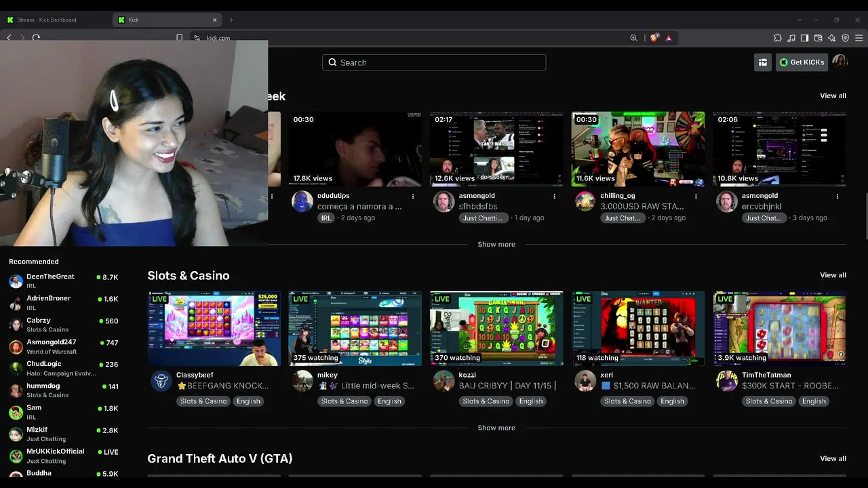Open the Kick dashboard layout icon
The width and height of the screenshot is (868, 488).
tap(763, 62)
